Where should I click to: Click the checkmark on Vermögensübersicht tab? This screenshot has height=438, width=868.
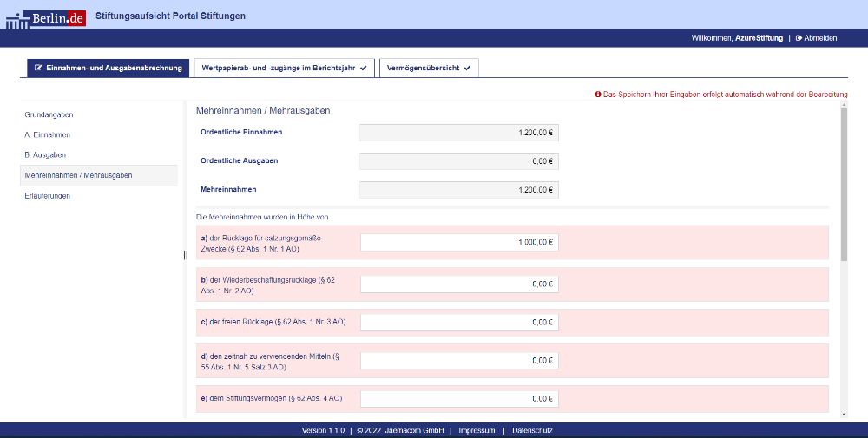(467, 68)
